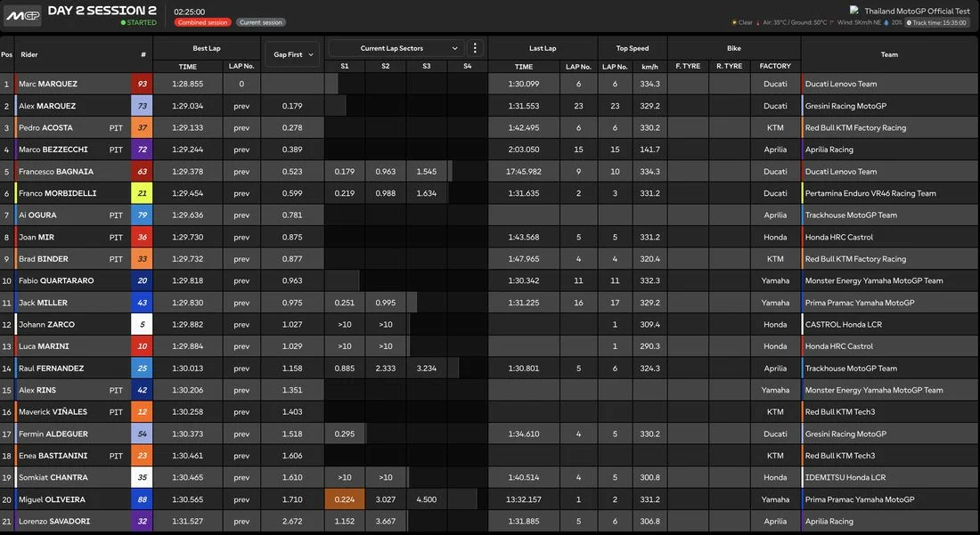Click the wind flag icon before Wind
The height and width of the screenshot is (535, 980).
(832, 22)
